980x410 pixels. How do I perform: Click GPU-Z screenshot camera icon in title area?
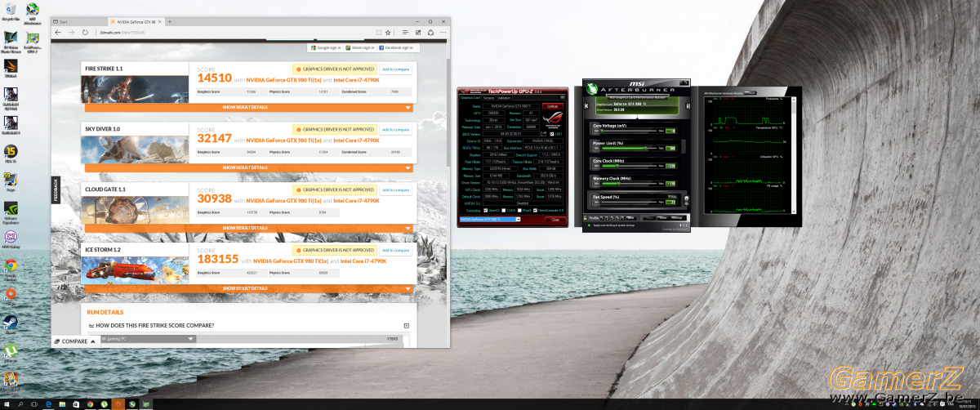click(x=563, y=97)
